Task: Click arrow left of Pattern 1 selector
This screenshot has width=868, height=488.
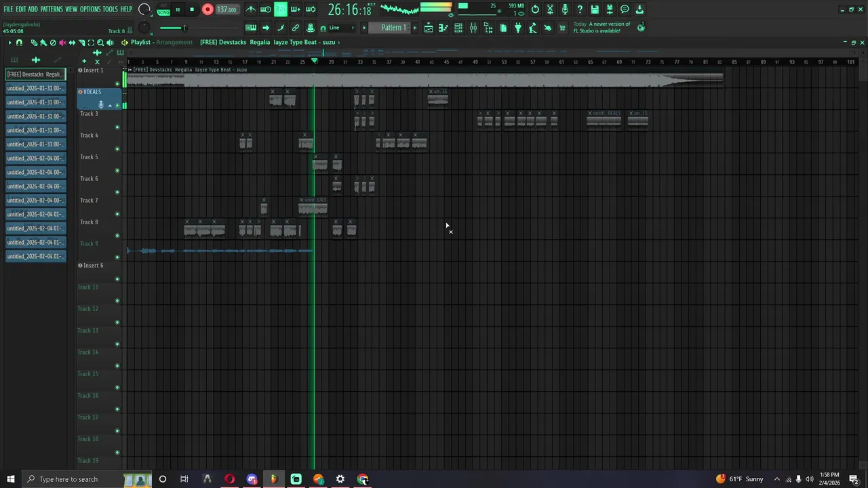Action: (x=364, y=28)
